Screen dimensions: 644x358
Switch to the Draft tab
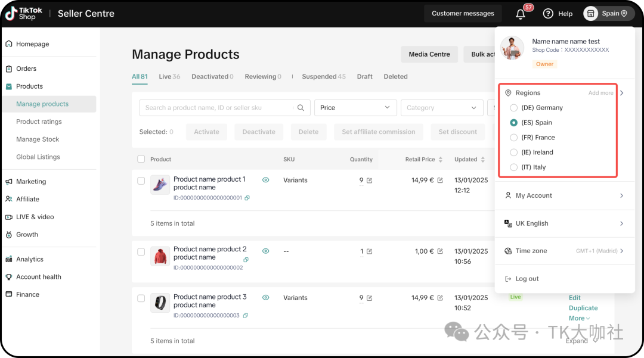click(365, 77)
